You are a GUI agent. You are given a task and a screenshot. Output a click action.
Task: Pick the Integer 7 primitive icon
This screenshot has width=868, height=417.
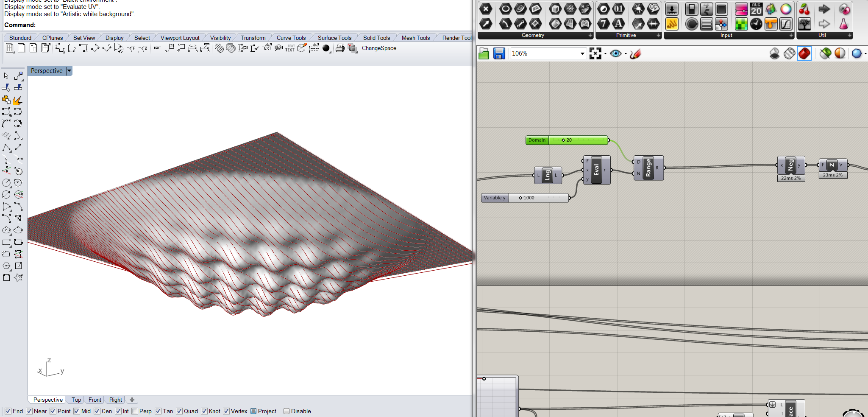click(x=604, y=24)
